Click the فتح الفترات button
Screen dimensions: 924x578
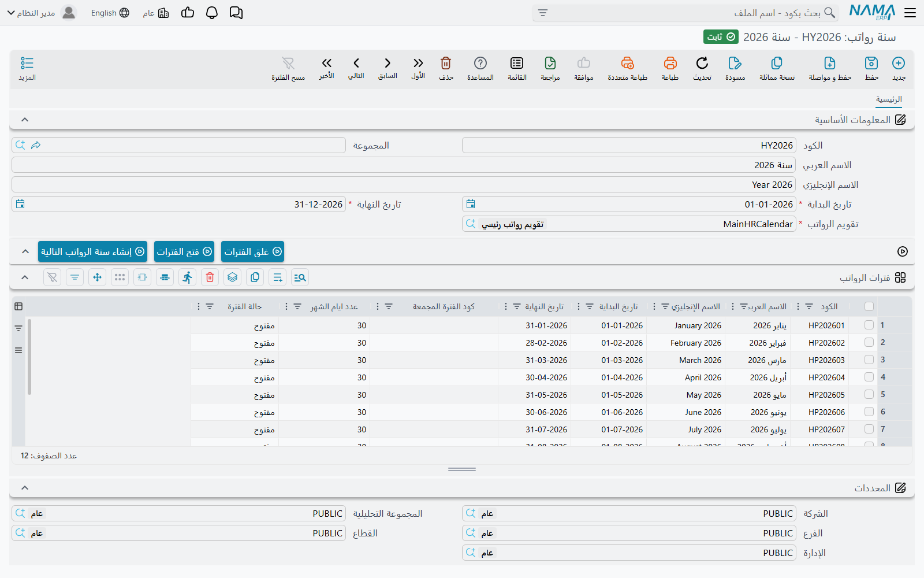click(x=184, y=251)
